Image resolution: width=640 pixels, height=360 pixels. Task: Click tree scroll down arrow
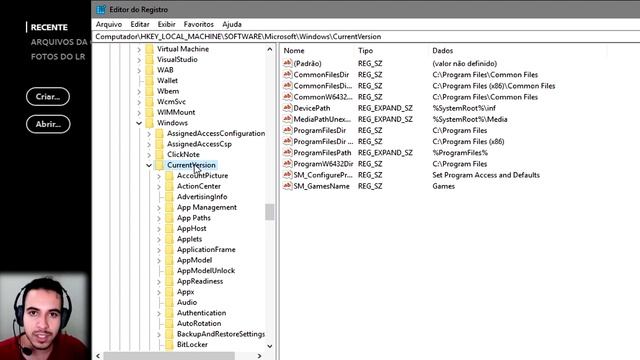tap(269, 346)
